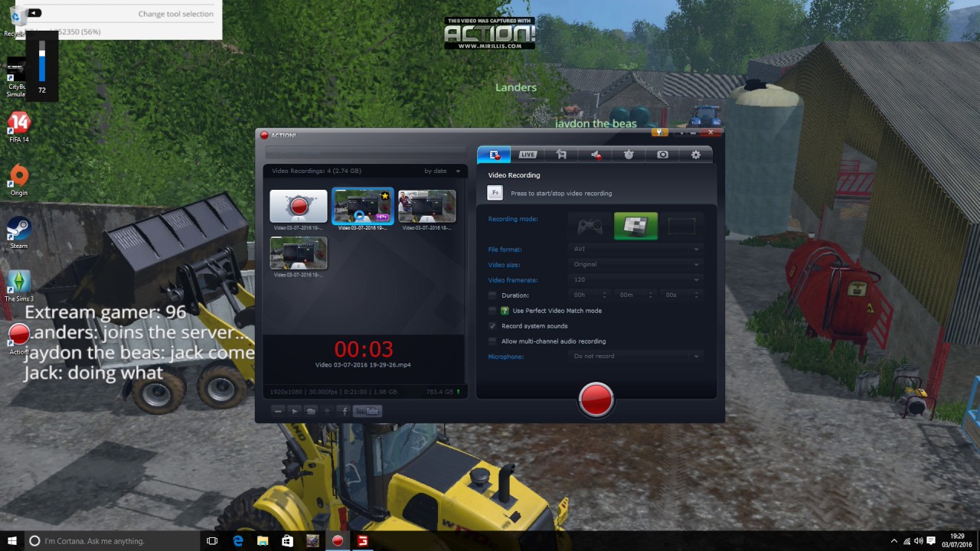Select Active screen recording mode monitor icon
This screenshot has width=980, height=551.
635,226
